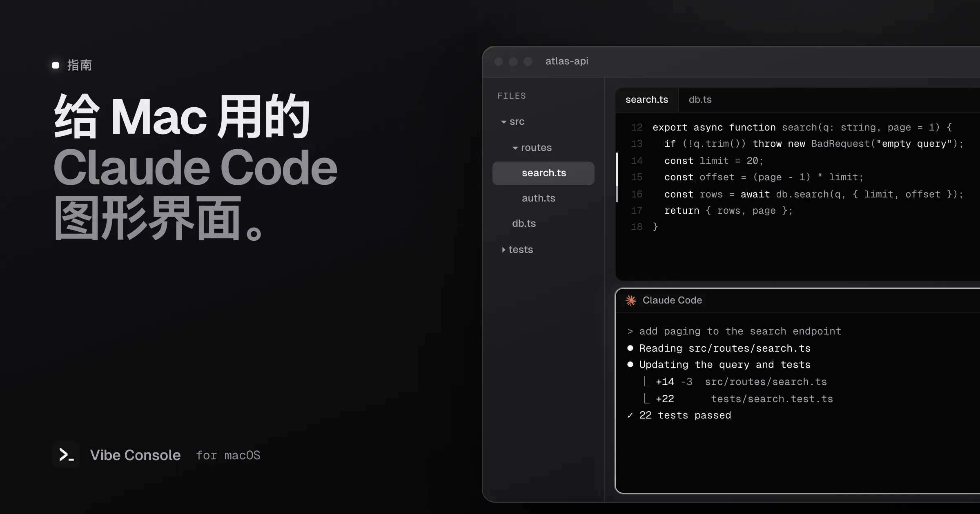Click the Claude Code panel title
Image resolution: width=980 pixels, height=514 pixels.
pyautogui.click(x=672, y=301)
